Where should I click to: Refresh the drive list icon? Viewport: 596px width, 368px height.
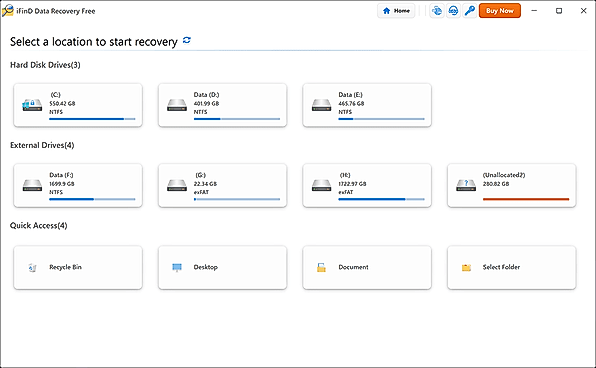click(187, 40)
